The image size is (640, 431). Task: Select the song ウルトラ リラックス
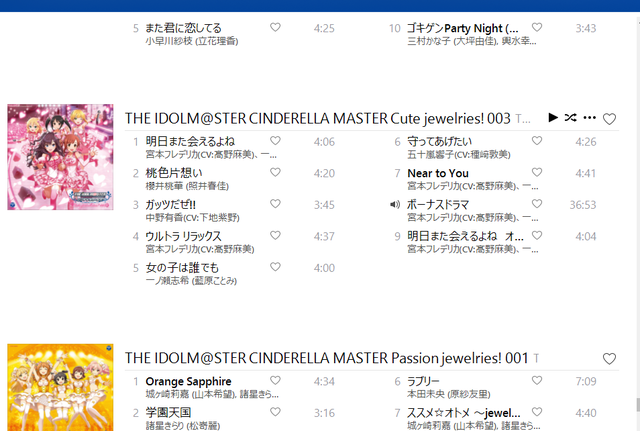pos(183,236)
